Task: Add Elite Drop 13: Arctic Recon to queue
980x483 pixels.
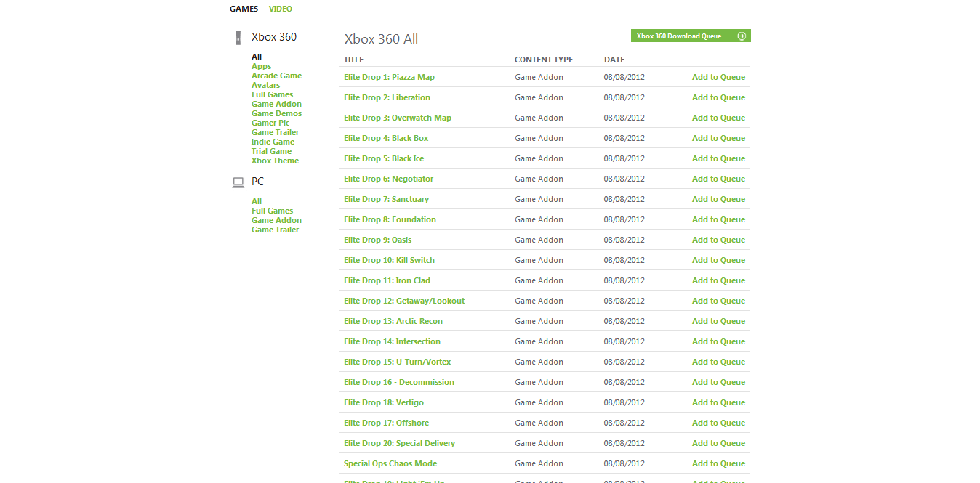Action: tap(718, 321)
